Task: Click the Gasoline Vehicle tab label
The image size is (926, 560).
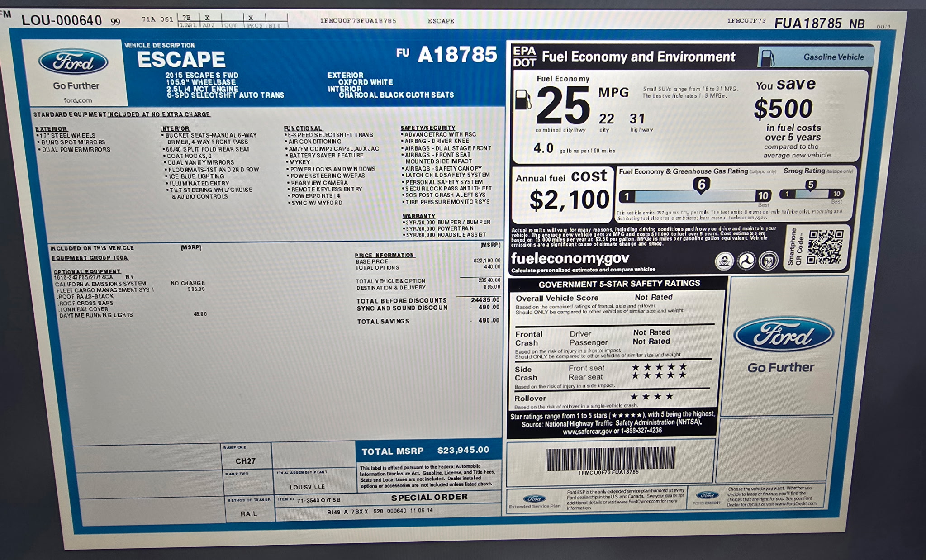Action: point(833,57)
